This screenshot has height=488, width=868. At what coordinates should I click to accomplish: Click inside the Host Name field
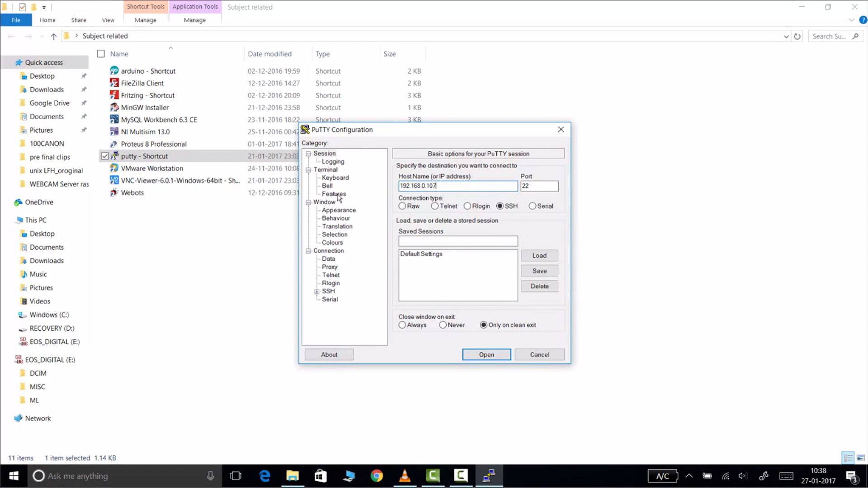[x=458, y=186]
